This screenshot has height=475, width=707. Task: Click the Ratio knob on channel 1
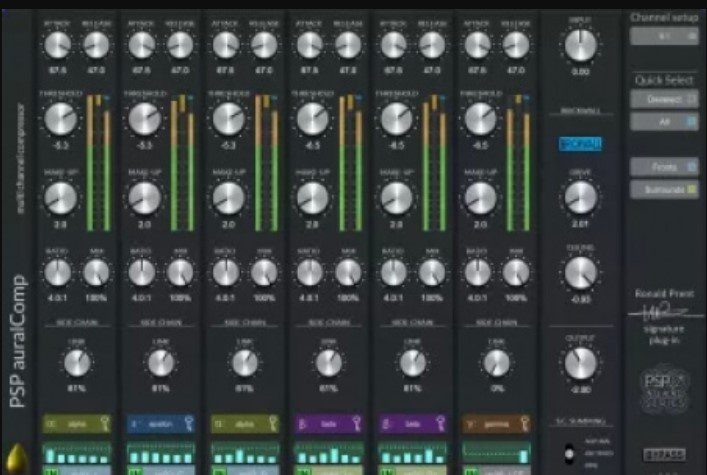[x=58, y=272]
